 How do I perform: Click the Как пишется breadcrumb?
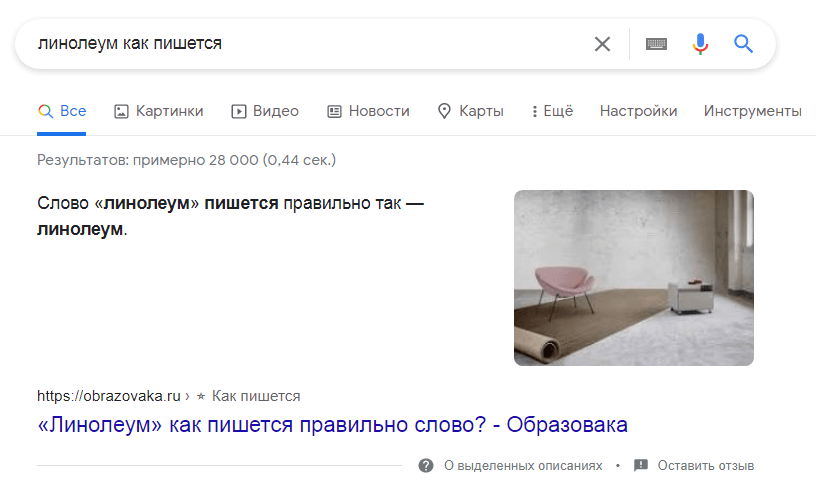256,396
